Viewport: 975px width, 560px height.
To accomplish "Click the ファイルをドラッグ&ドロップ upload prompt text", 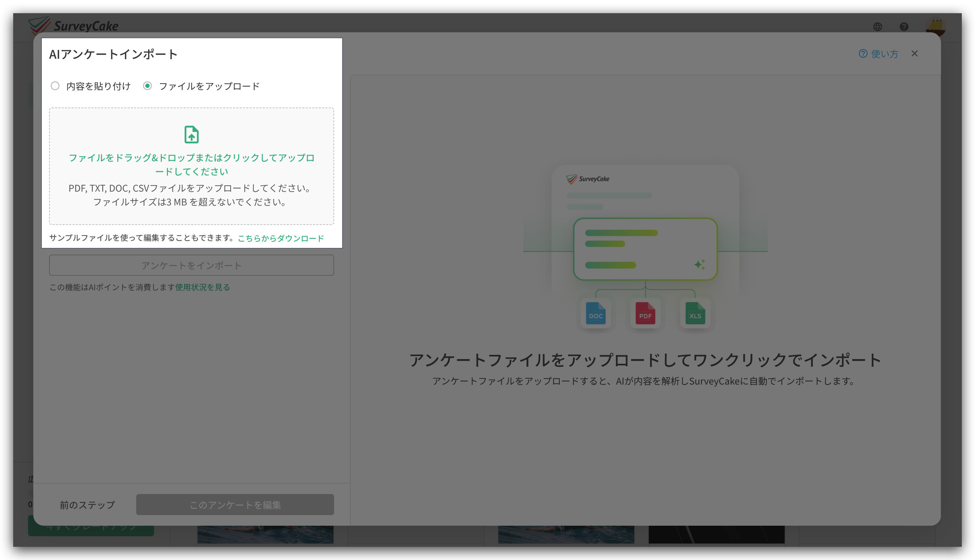I will click(191, 165).
